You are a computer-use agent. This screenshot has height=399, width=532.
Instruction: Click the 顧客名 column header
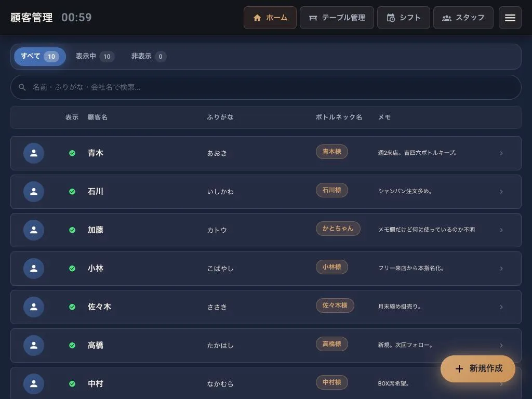(x=97, y=117)
